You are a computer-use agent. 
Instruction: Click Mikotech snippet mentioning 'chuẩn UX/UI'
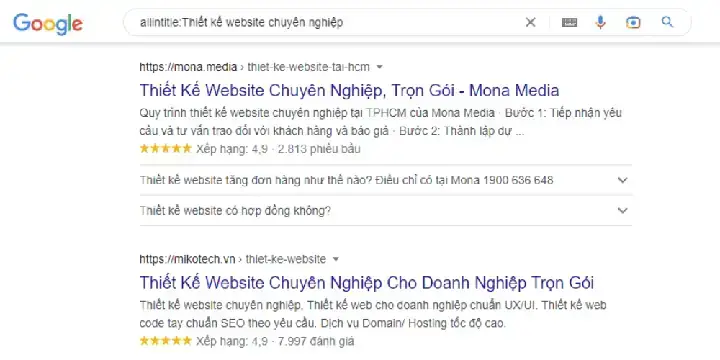[373, 315]
